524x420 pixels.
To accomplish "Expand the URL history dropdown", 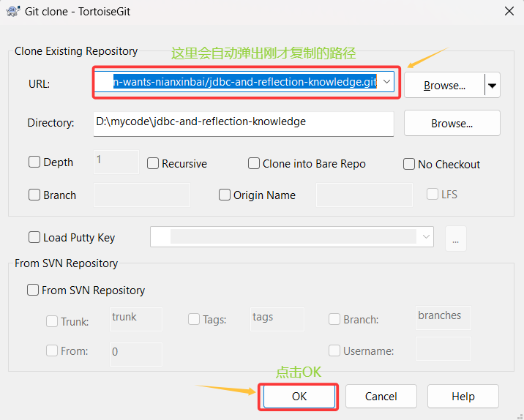I will (x=386, y=81).
